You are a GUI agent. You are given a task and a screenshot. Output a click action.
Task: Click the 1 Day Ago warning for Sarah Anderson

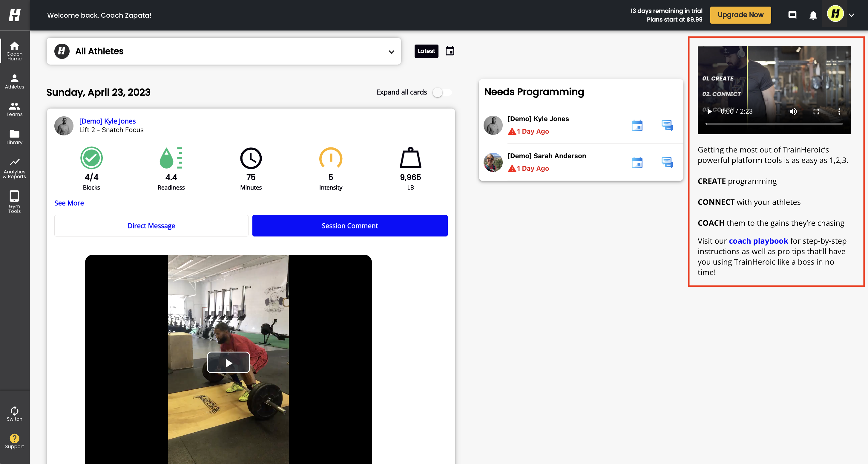click(x=528, y=168)
